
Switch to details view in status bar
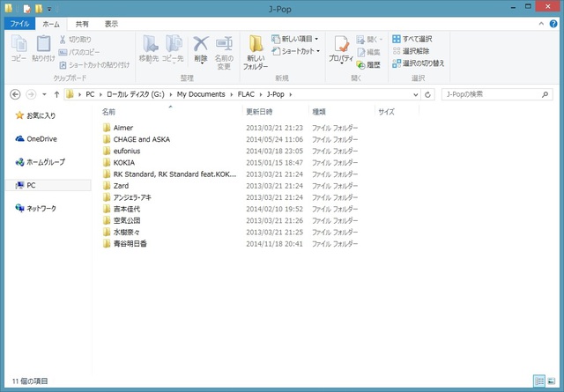pyautogui.click(x=539, y=381)
